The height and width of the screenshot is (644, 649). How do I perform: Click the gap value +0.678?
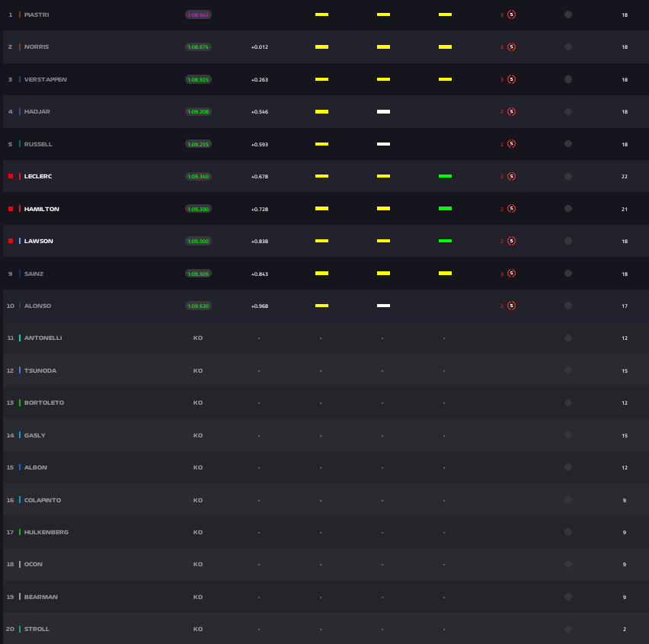point(260,176)
